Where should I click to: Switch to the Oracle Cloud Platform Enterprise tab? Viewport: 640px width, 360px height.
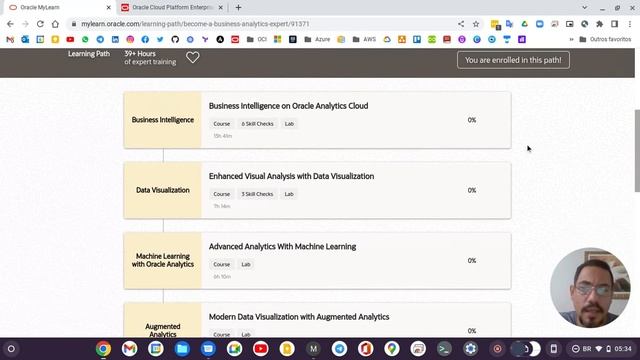coord(171,7)
